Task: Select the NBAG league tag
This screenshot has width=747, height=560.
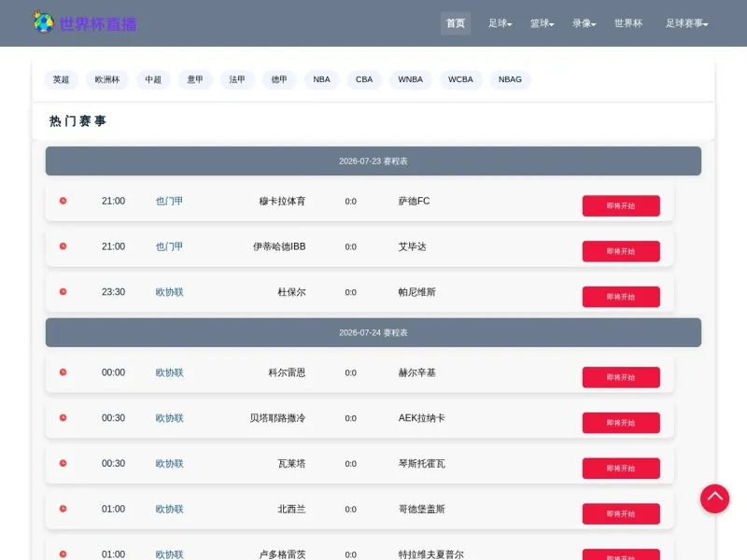Action: [510, 79]
